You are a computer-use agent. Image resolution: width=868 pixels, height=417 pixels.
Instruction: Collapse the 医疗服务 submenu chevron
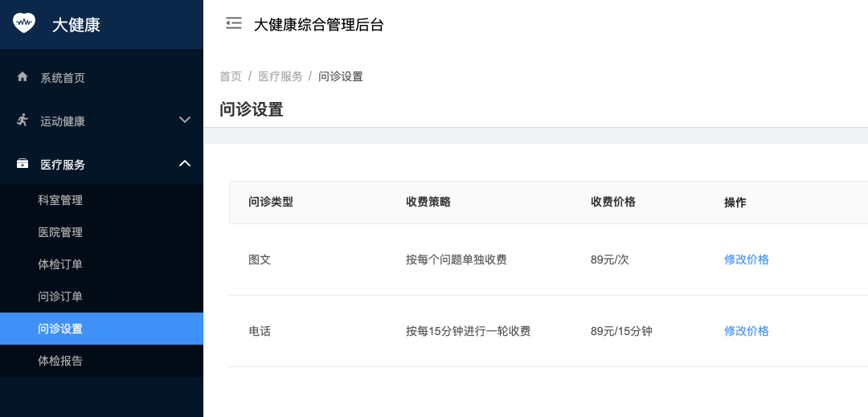(x=184, y=164)
